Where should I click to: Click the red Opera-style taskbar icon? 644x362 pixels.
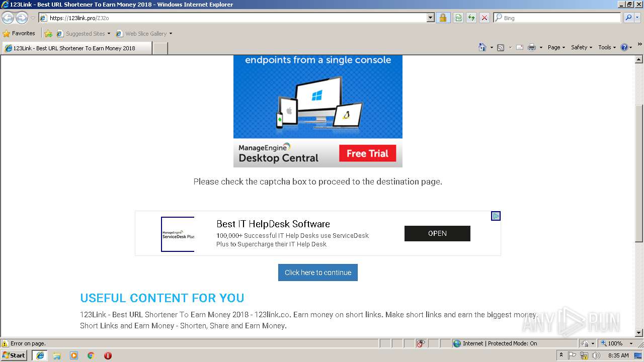108,355
